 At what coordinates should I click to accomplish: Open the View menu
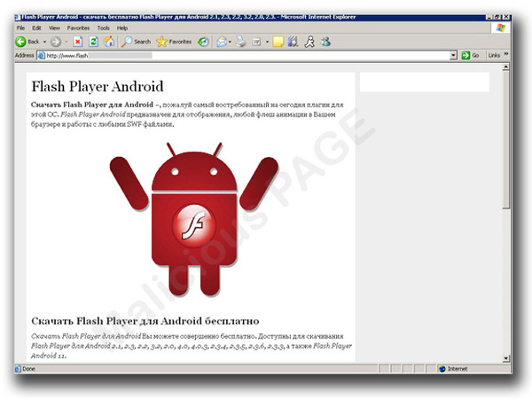55,28
